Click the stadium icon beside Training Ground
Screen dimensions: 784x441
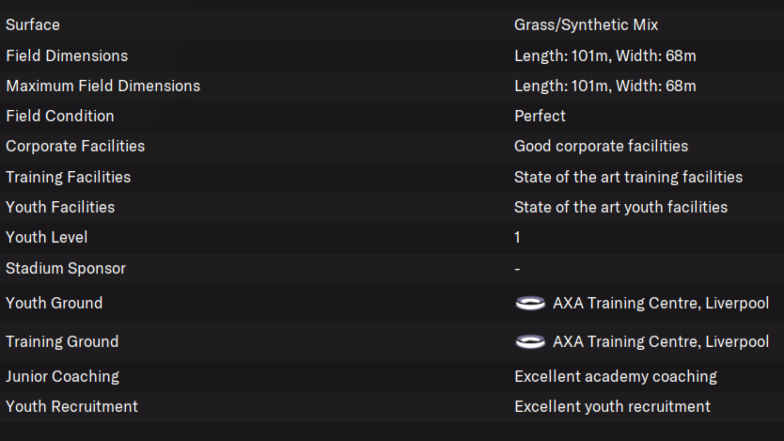(530, 342)
